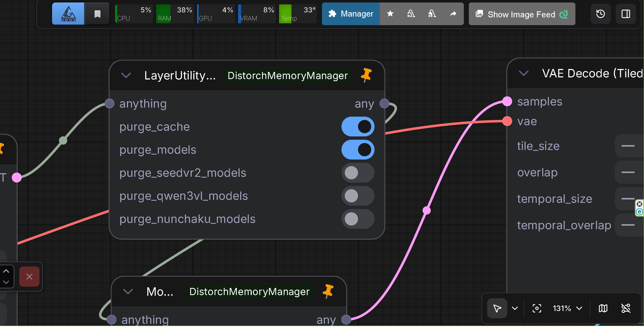644x328 pixels.
Task: Hide links with the crossed-out link visibility icon
Action: point(626,308)
